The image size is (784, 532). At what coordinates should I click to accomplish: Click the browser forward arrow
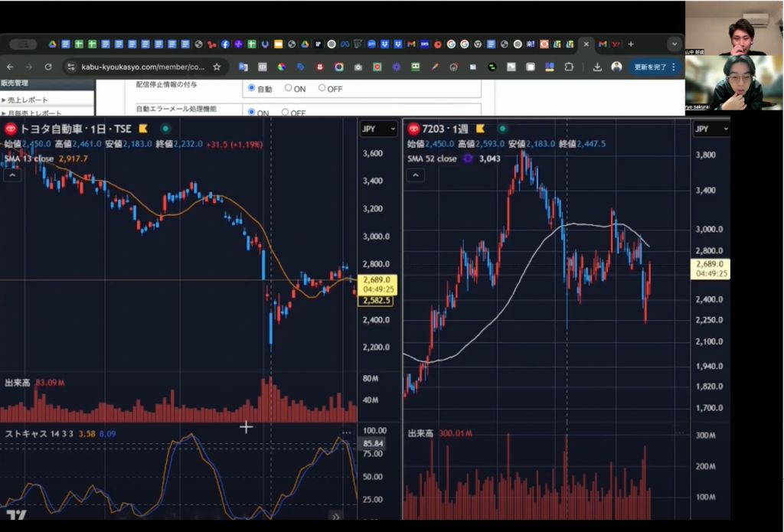tap(29, 67)
